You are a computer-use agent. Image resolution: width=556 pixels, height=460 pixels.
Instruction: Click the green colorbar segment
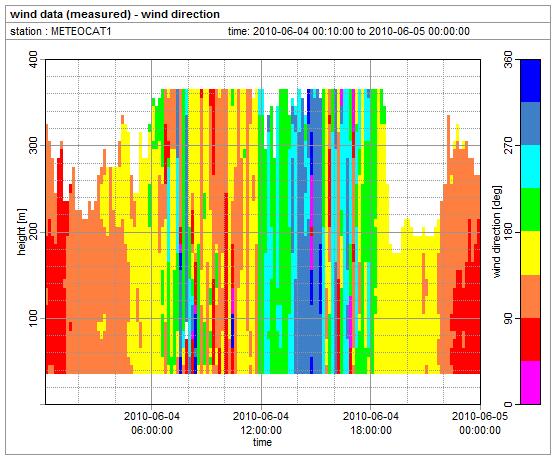530,210
